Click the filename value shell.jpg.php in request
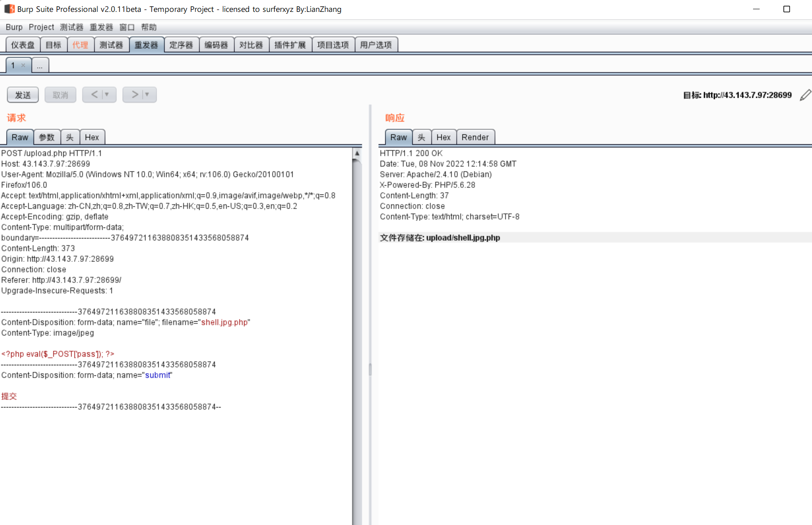812x525 pixels. [x=224, y=323]
